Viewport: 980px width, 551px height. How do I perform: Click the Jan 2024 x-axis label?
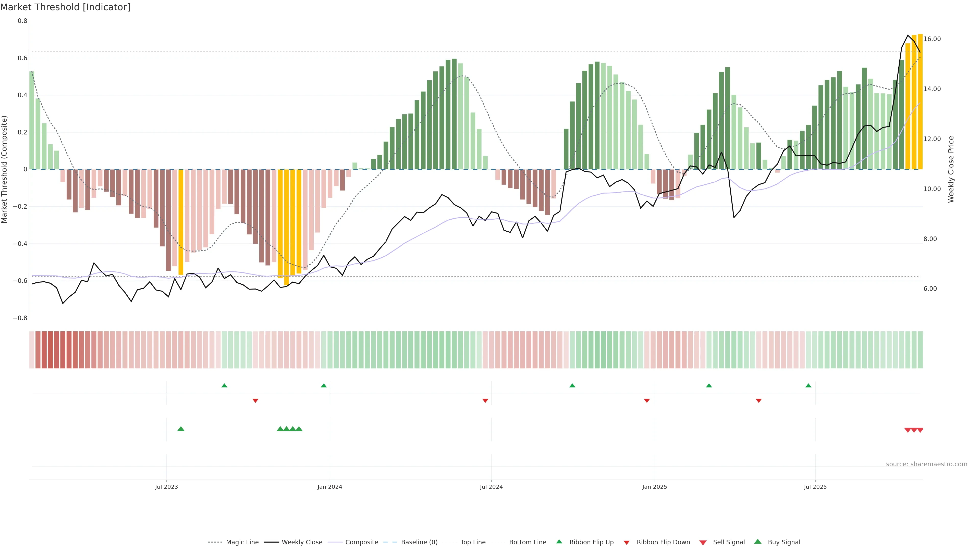[329, 487]
